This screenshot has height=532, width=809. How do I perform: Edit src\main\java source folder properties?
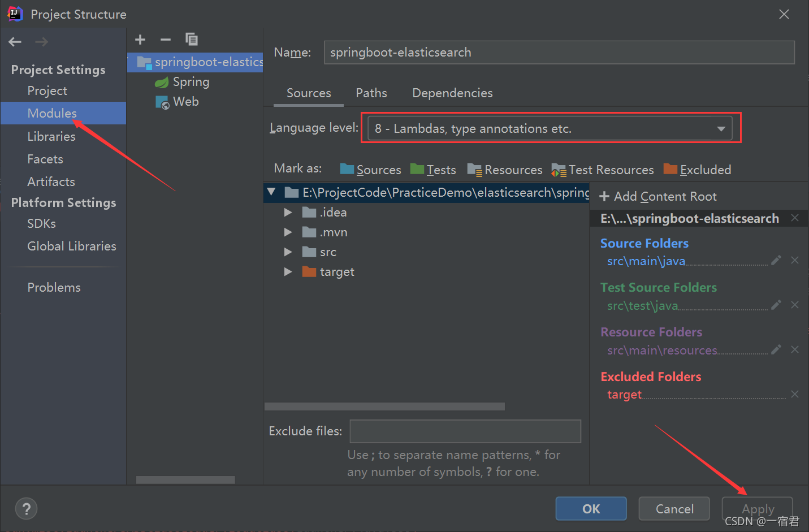click(x=776, y=260)
